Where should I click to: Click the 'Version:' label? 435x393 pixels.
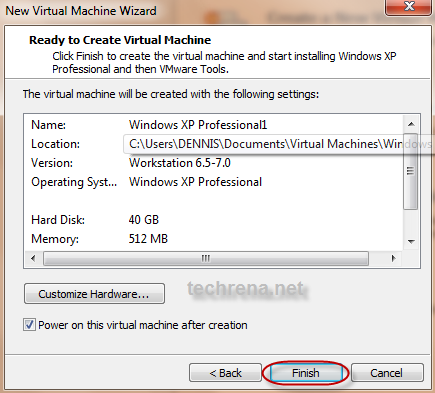pos(52,163)
